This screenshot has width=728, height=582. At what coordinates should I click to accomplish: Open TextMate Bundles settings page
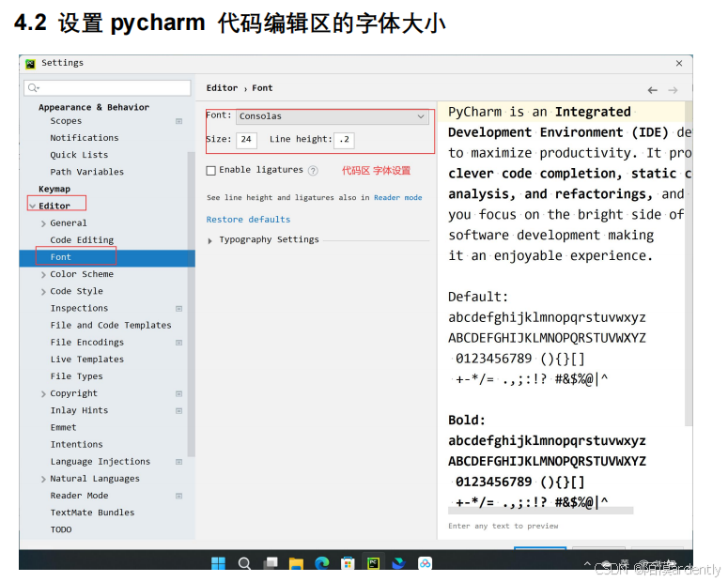[92, 513]
